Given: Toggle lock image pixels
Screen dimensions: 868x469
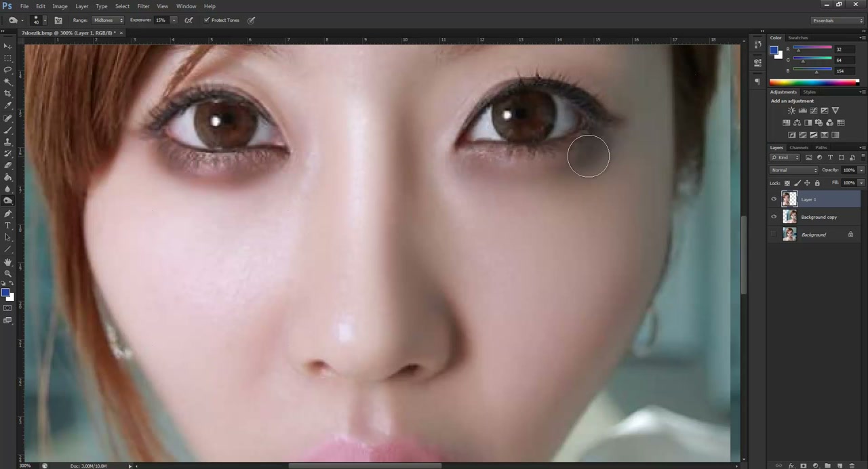Looking at the screenshot, I should [797, 183].
